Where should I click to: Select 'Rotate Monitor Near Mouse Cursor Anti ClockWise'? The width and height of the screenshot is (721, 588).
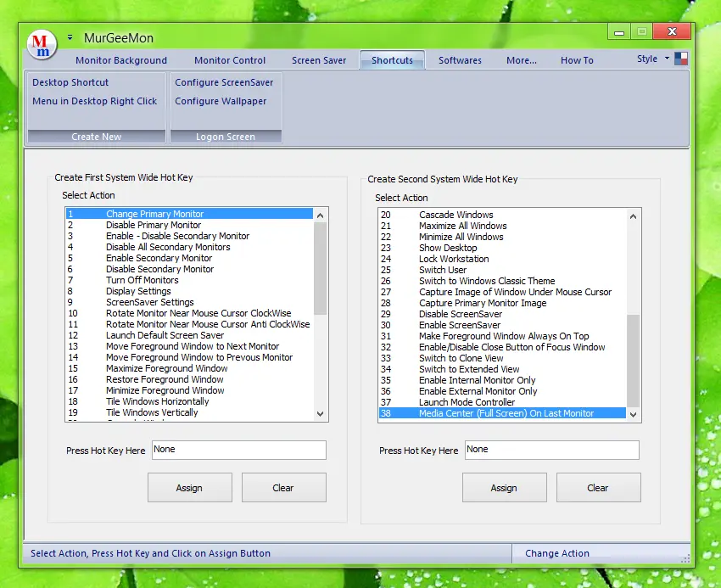pos(189,324)
